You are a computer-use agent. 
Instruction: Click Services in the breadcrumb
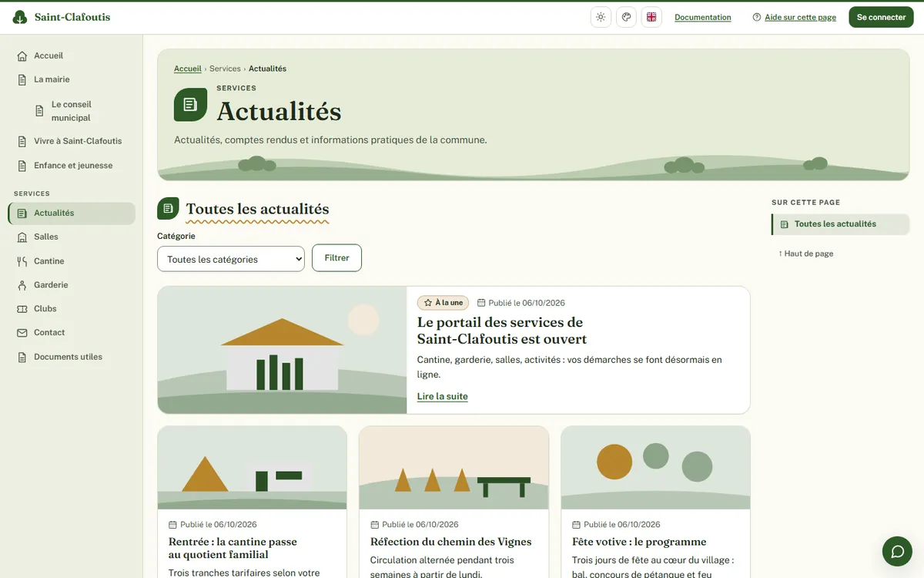point(225,69)
